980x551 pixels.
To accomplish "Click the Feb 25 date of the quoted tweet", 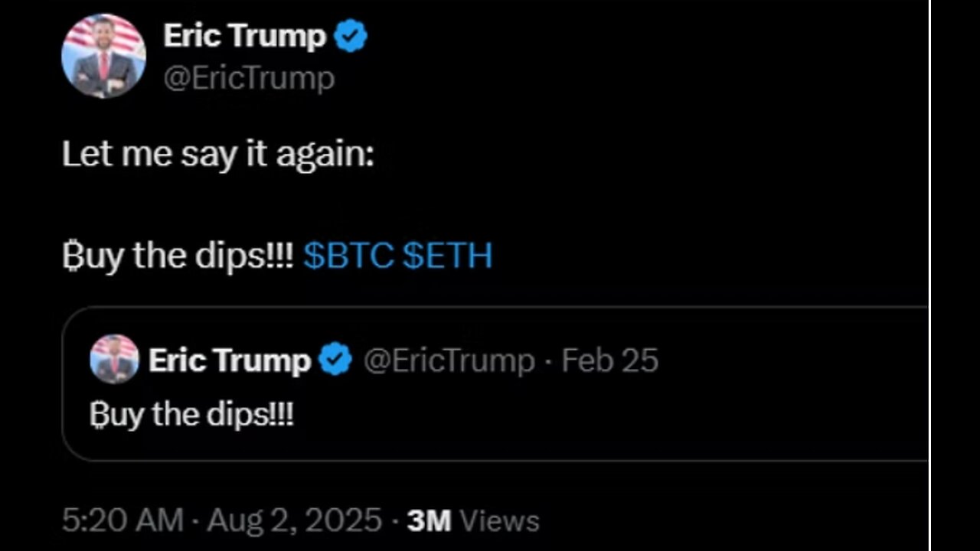I will coord(610,360).
